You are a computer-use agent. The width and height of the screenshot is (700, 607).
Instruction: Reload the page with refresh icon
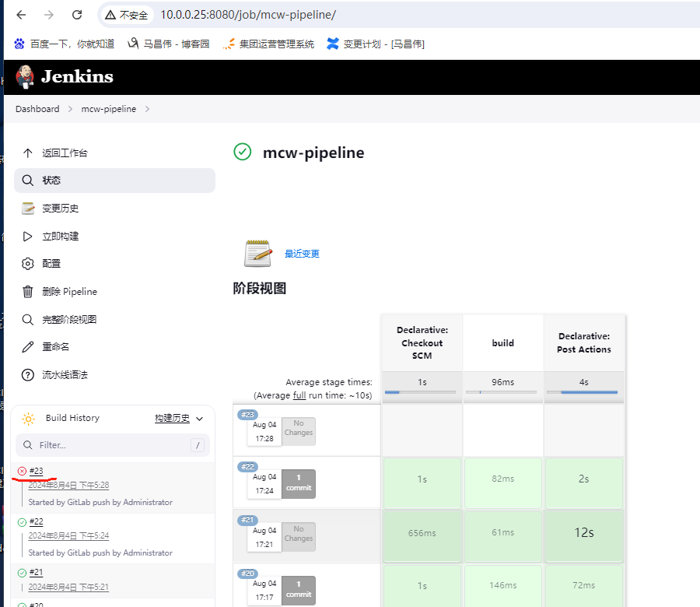(x=77, y=15)
